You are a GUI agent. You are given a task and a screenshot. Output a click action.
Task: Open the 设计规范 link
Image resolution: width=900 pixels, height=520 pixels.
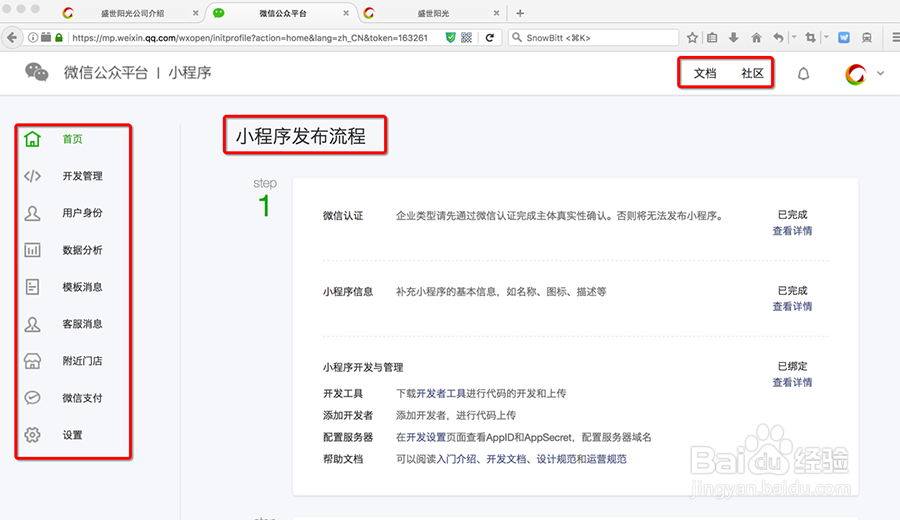[x=556, y=459]
